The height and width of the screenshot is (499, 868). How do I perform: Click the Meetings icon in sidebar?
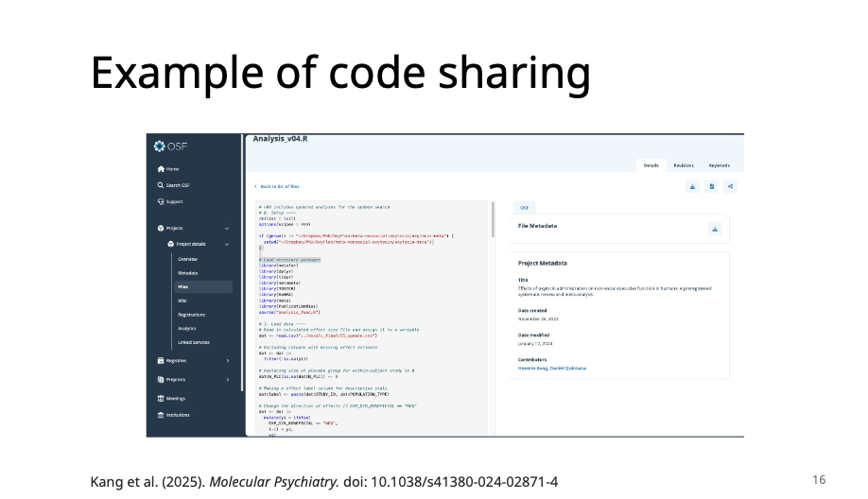[x=161, y=398]
